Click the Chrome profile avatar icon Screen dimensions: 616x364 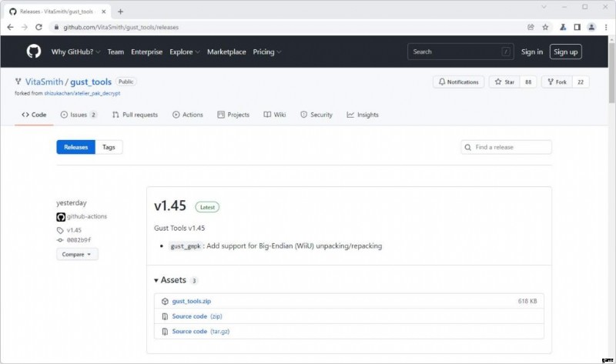click(591, 27)
